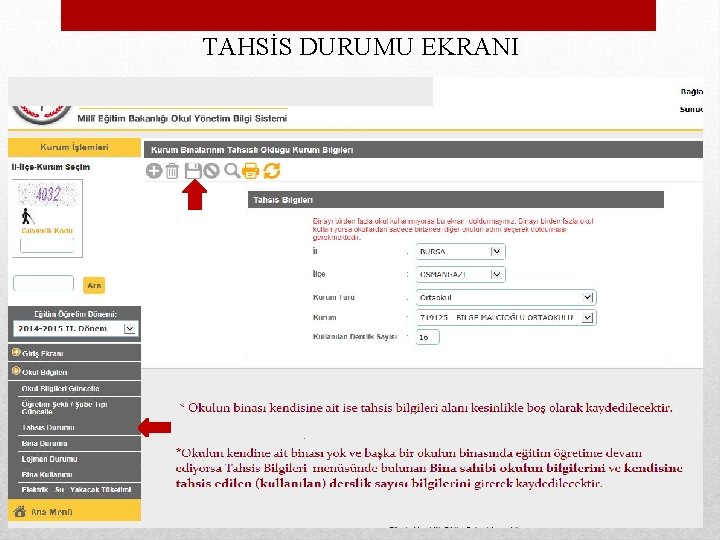This screenshot has width=720, height=540.
Task: Select Bina Durumu menu item
Action: (79, 444)
